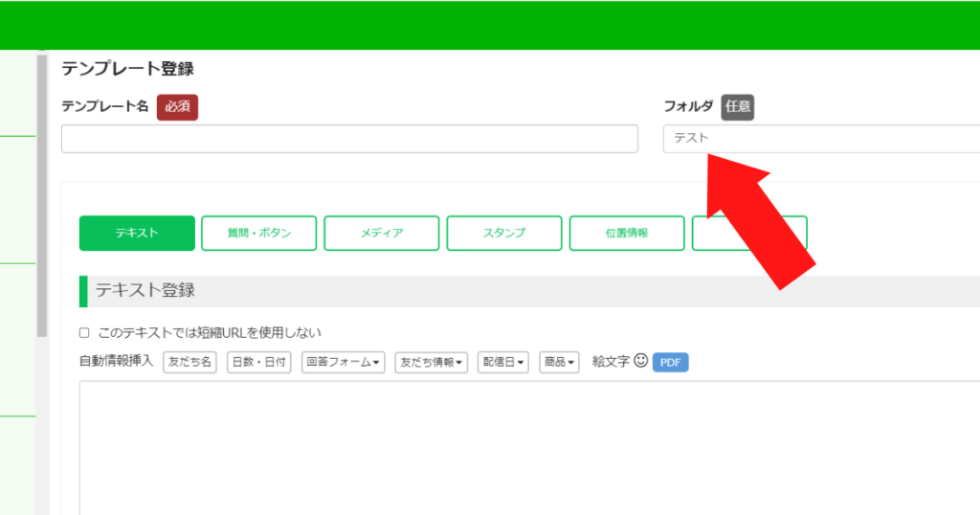Expand the 配信日 dropdown
980x515 pixels.
click(503, 362)
